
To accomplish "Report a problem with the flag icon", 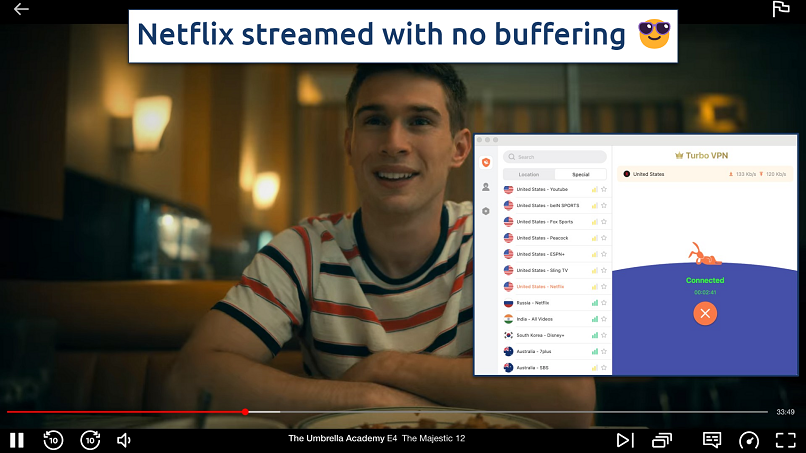I will click(781, 9).
